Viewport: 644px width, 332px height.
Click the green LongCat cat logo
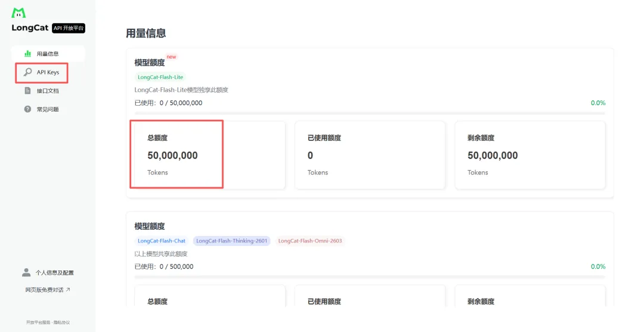[18, 13]
